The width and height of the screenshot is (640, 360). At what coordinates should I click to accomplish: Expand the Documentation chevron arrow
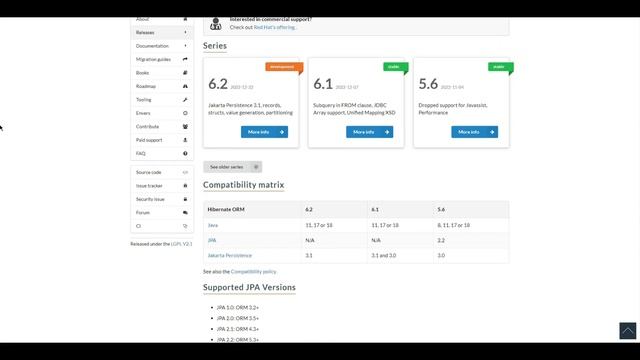185,46
